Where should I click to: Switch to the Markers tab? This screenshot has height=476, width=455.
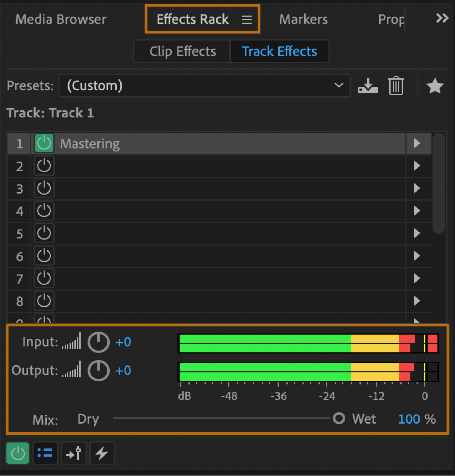click(x=303, y=19)
